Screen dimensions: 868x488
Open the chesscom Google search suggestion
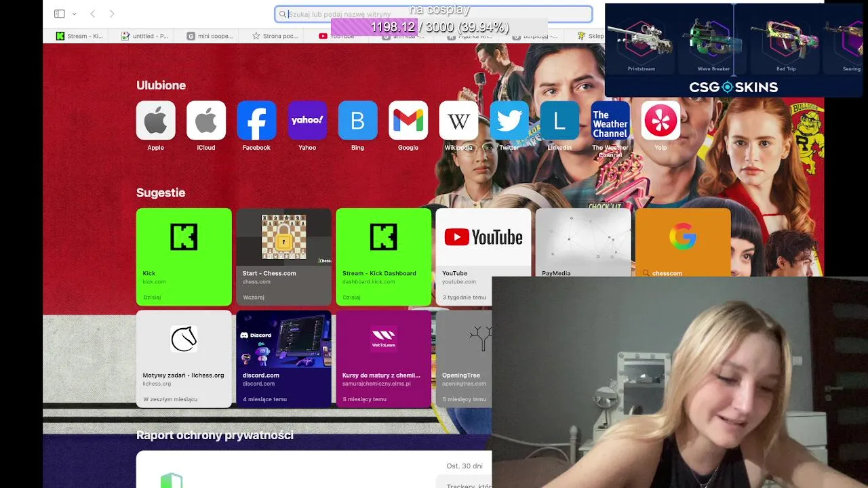(683, 243)
